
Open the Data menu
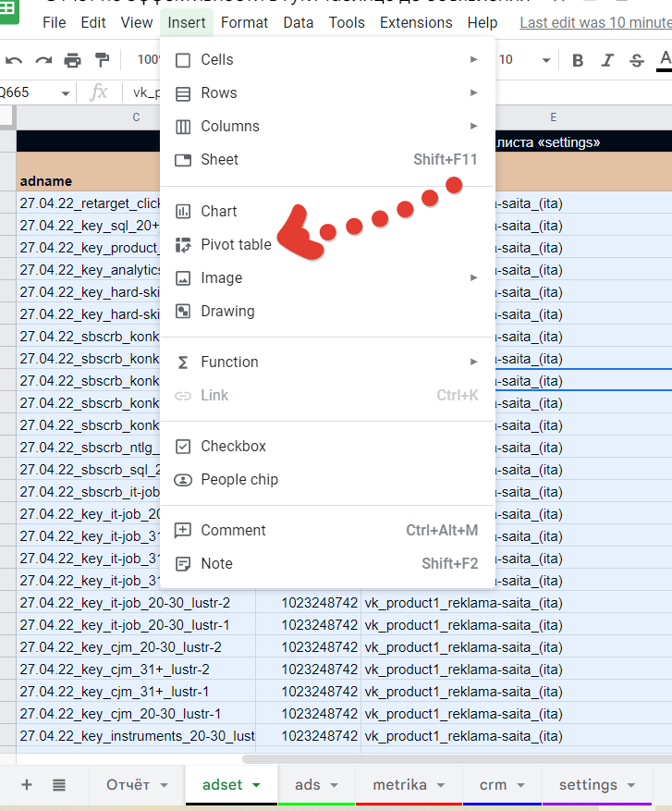(299, 23)
